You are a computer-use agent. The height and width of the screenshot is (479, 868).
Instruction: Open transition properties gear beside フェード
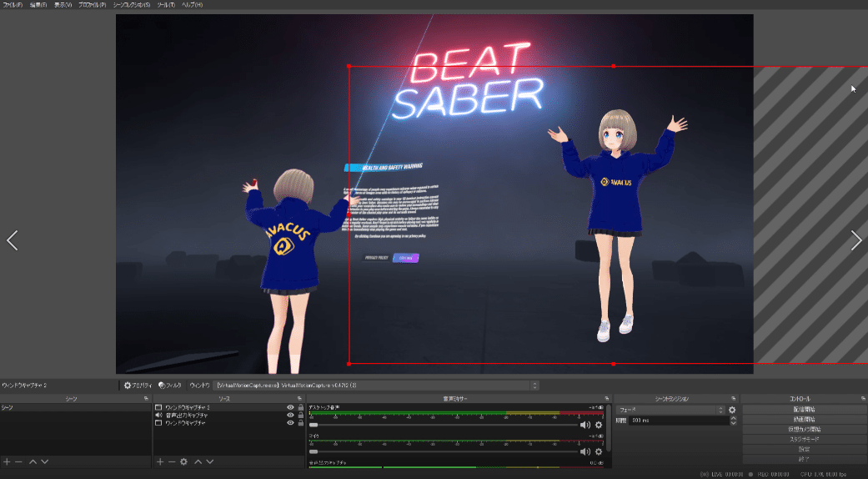coord(732,411)
